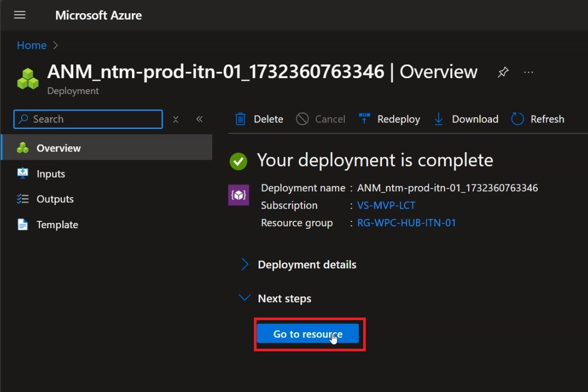588x392 pixels.
Task: Open the hamburger portal menu
Action: pyautogui.click(x=20, y=15)
